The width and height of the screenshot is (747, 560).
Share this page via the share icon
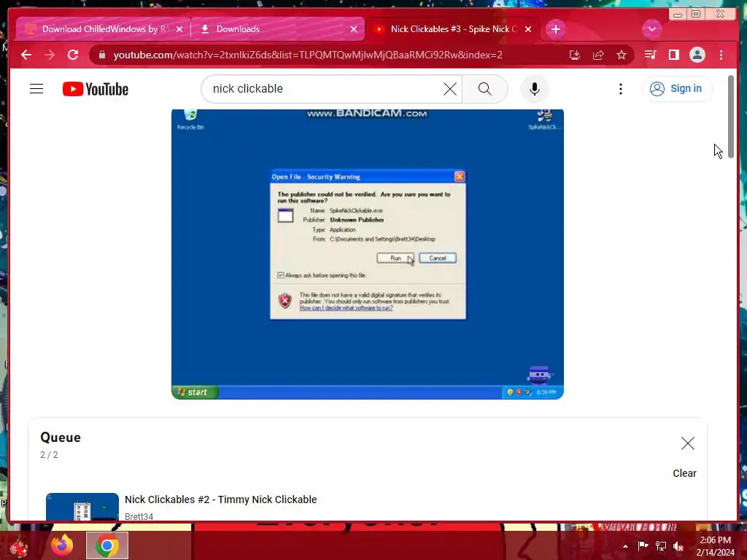click(x=598, y=55)
